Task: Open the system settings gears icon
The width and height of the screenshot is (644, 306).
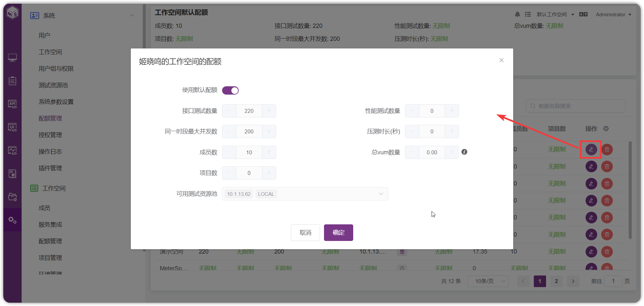Action: 12,220
